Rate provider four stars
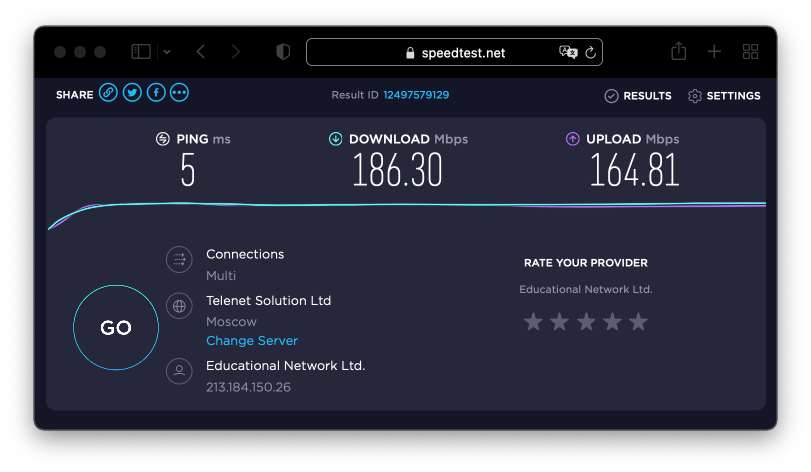The height and width of the screenshot is (472, 811). pyautogui.click(x=612, y=322)
